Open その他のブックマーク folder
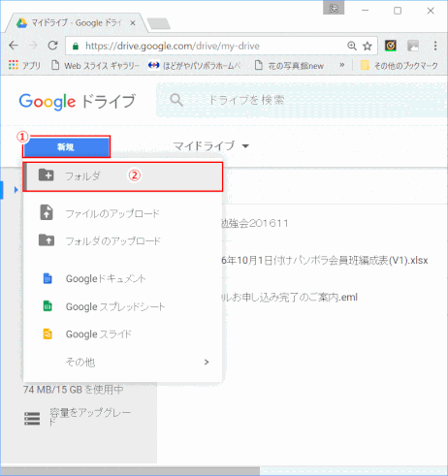The height and width of the screenshot is (476, 448). tap(400, 66)
